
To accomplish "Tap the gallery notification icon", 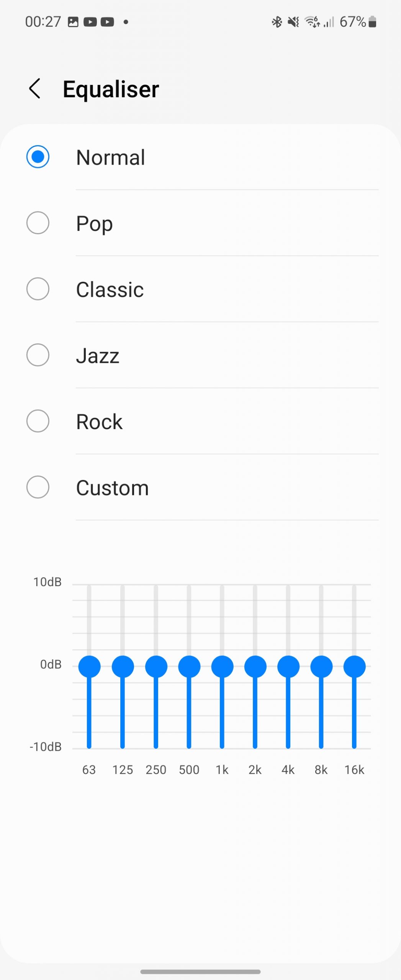I will 73,22.
